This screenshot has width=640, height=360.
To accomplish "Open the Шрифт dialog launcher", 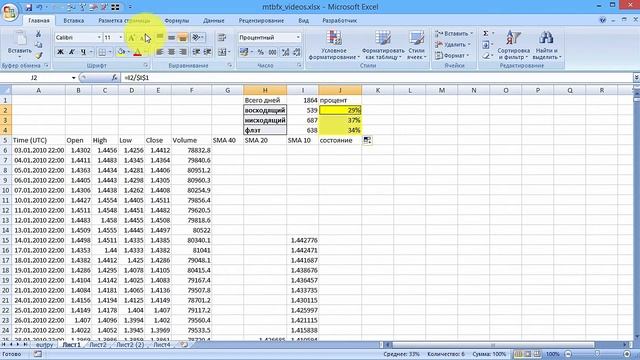I will 146,65.
